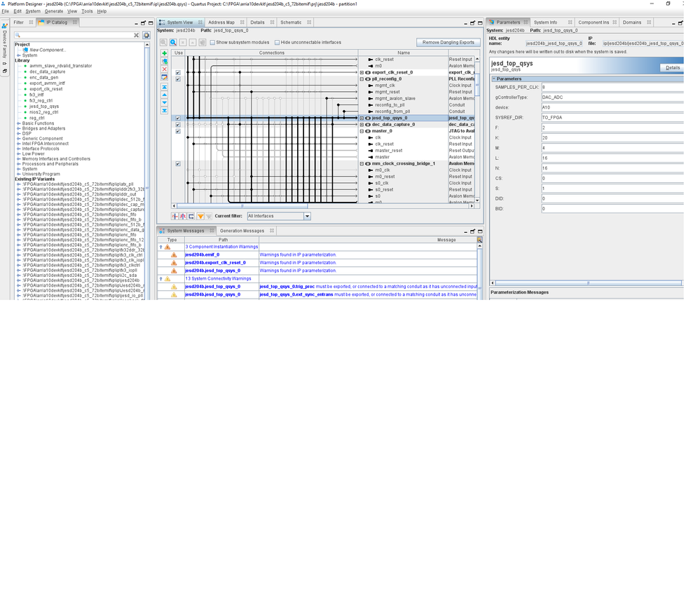Click the Details button in Parameters
The width and height of the screenshot is (700, 605).
click(673, 68)
